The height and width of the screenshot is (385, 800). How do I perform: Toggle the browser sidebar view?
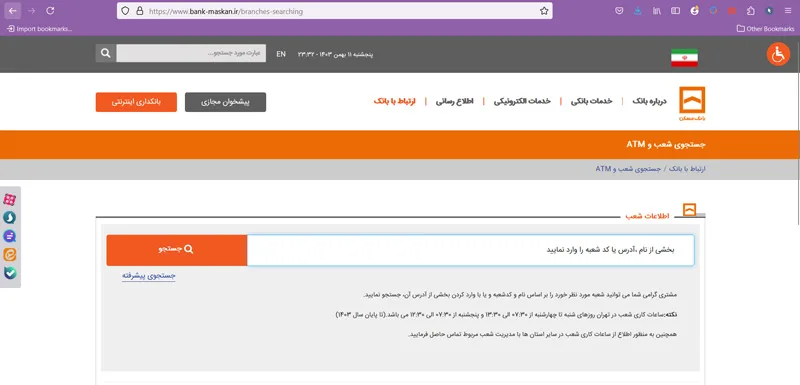point(675,11)
